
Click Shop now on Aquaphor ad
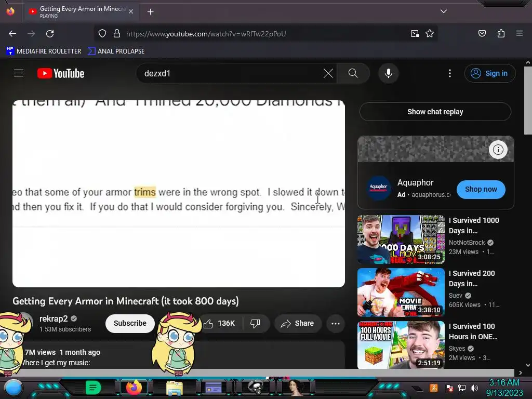click(x=481, y=189)
